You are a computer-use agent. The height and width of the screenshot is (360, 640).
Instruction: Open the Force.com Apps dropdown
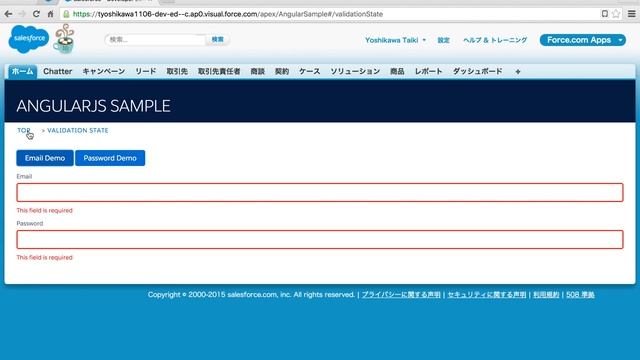point(582,40)
